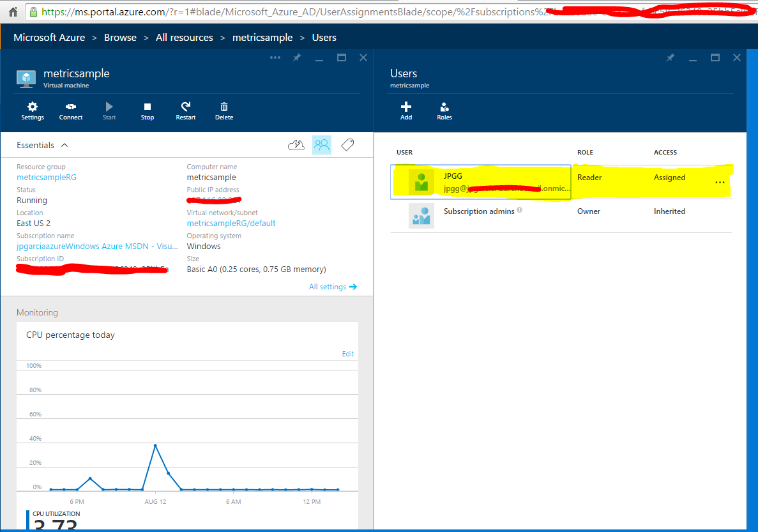Click the quick start cloud icon
The height and width of the screenshot is (532, 758).
click(x=296, y=145)
